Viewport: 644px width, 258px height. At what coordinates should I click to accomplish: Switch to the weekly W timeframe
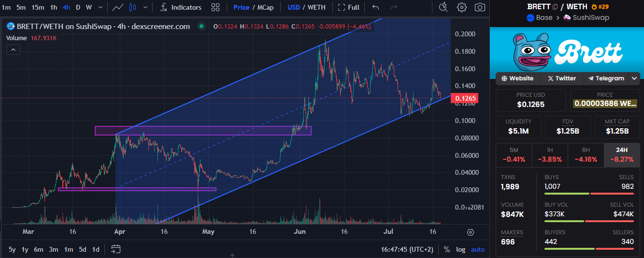(89, 7)
